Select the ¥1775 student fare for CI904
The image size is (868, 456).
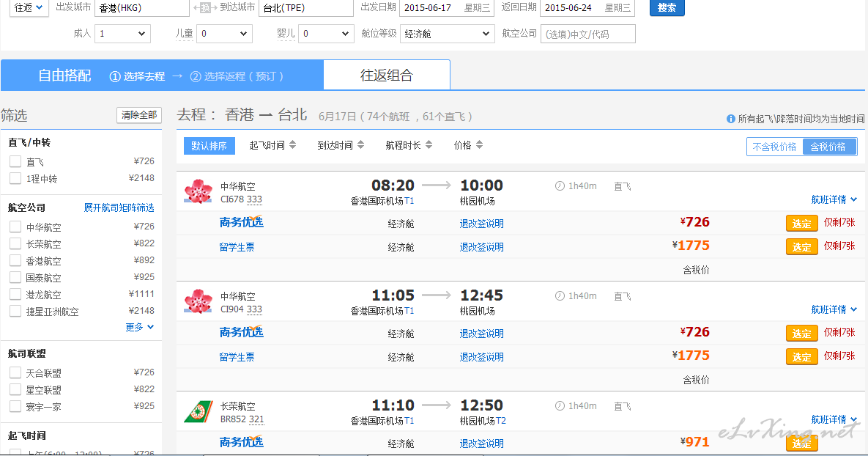(801, 356)
